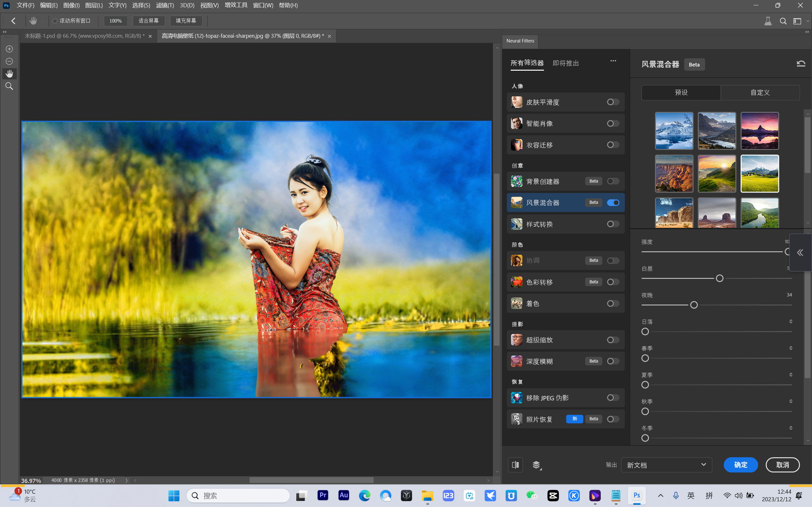Screen dimensions: 812x507
Task: Click the add-to-selection circle plus tool
Action: (x=9, y=49)
